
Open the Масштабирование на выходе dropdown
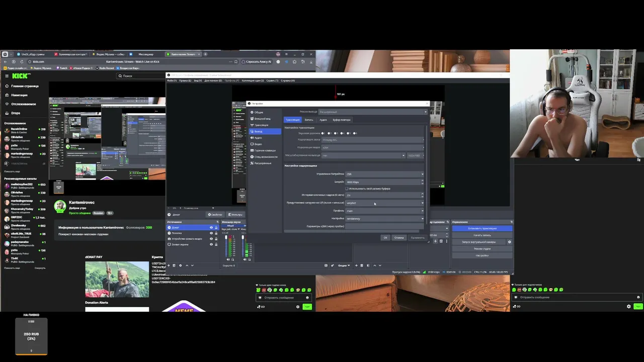click(363, 155)
